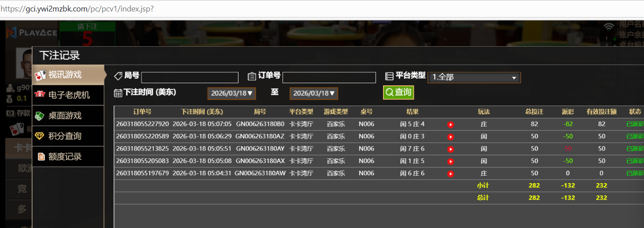Select the 视讯游戏 tab
Viewport: 644px width, 228px height.
(68, 75)
